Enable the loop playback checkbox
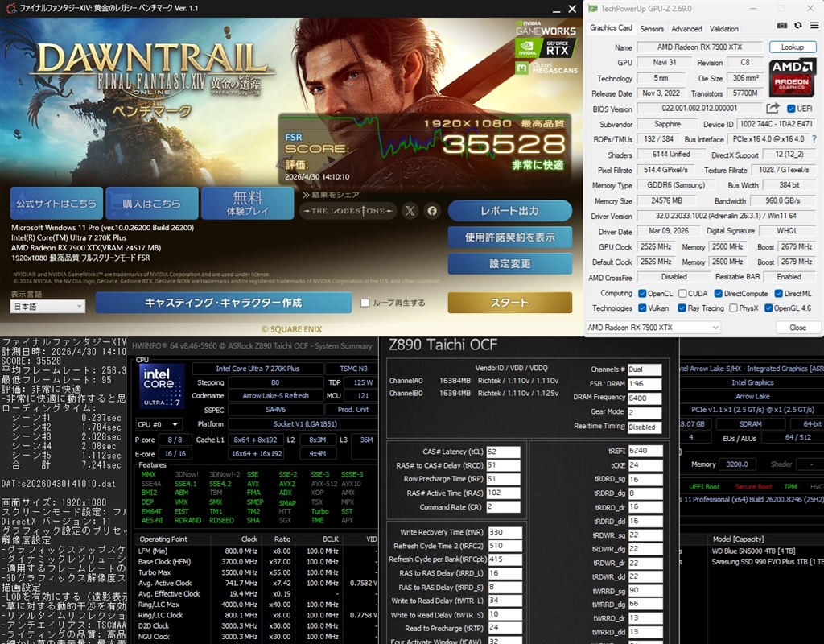The image size is (824, 644). (x=365, y=303)
